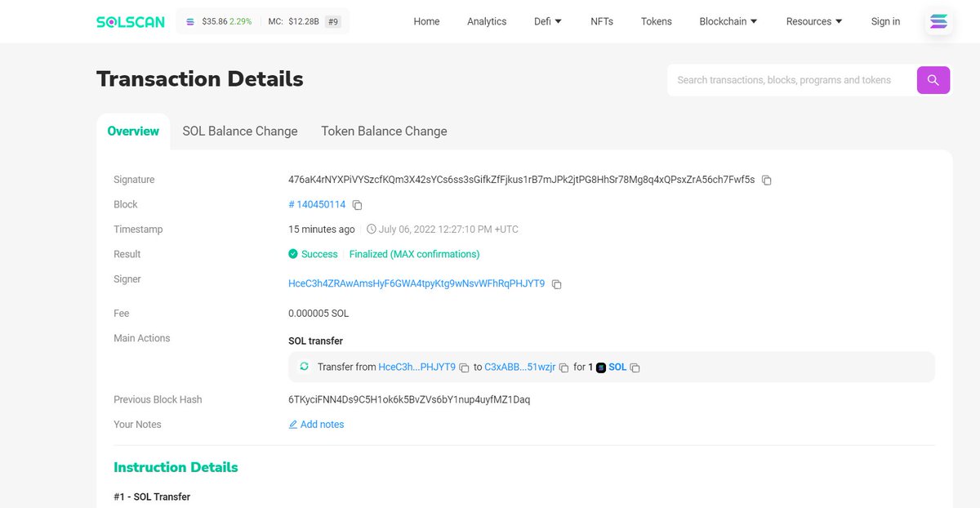Click the #9 market rank badge
The height and width of the screenshot is (508, 980).
click(x=333, y=22)
